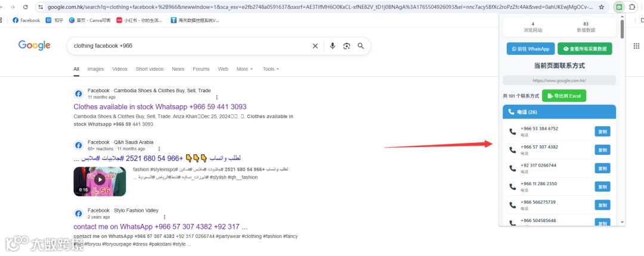Switch to the News tab

[x=178, y=69]
